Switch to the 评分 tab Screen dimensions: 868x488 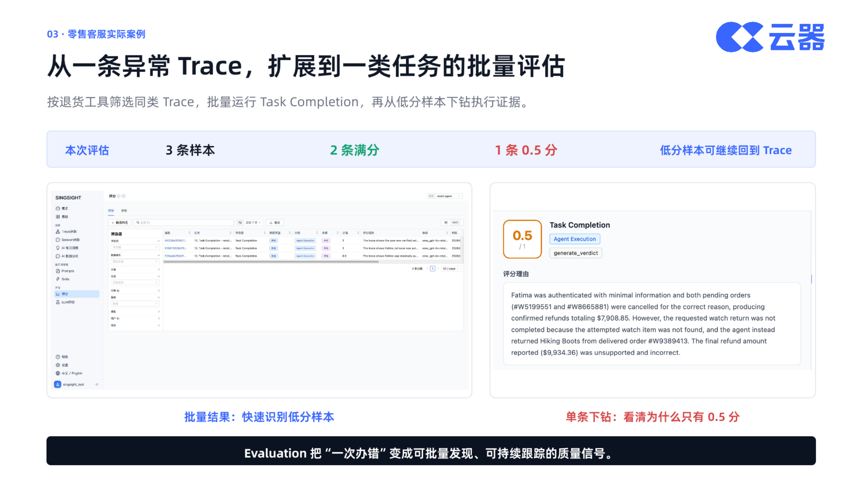point(111,210)
